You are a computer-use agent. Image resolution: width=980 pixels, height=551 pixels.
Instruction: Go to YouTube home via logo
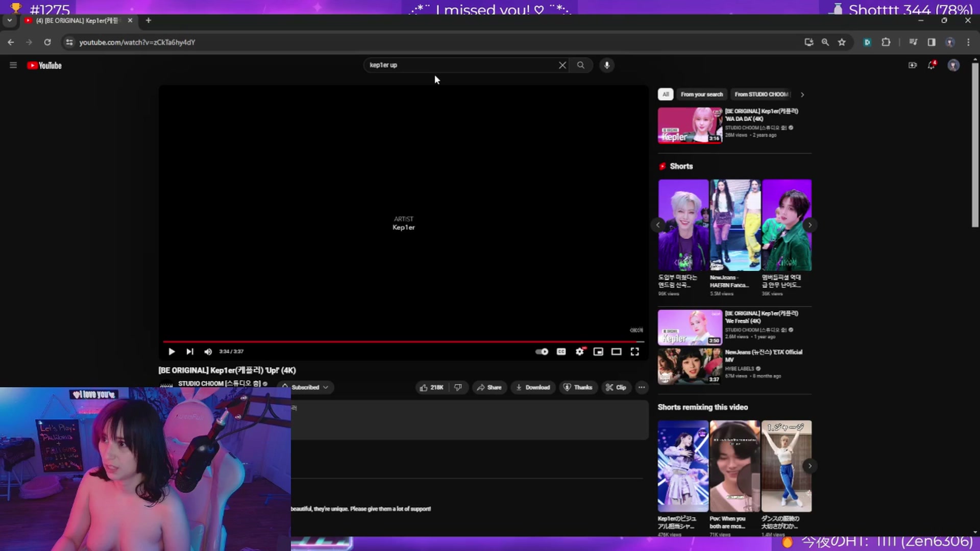pyautogui.click(x=44, y=65)
